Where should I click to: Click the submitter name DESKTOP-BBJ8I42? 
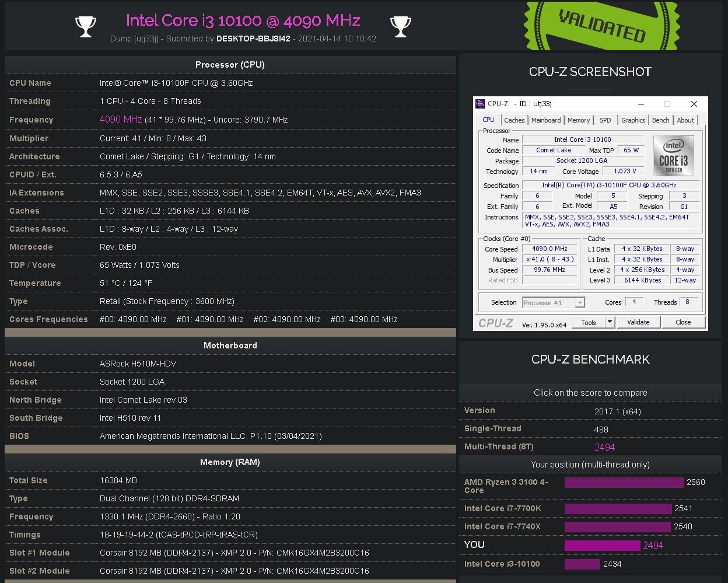coord(253,39)
